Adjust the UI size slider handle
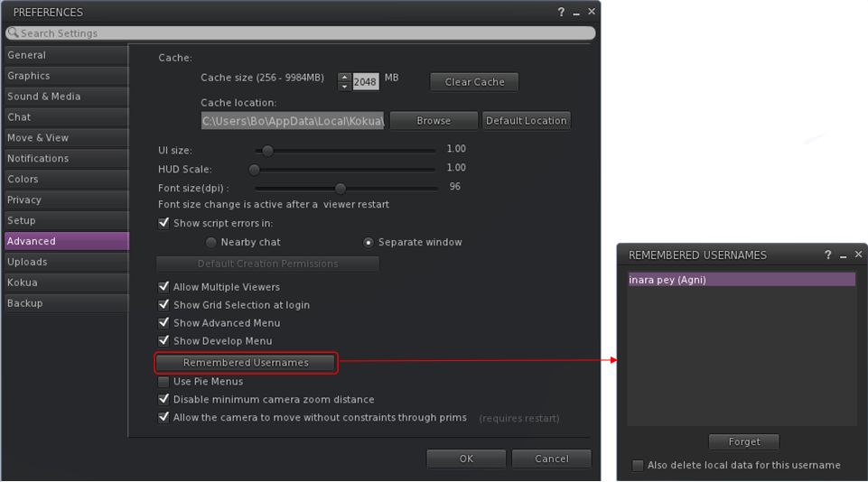This screenshot has height=482, width=868. tap(267, 151)
